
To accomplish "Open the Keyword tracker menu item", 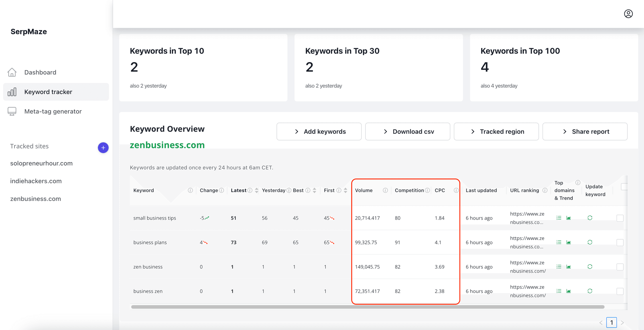I will tap(56, 92).
